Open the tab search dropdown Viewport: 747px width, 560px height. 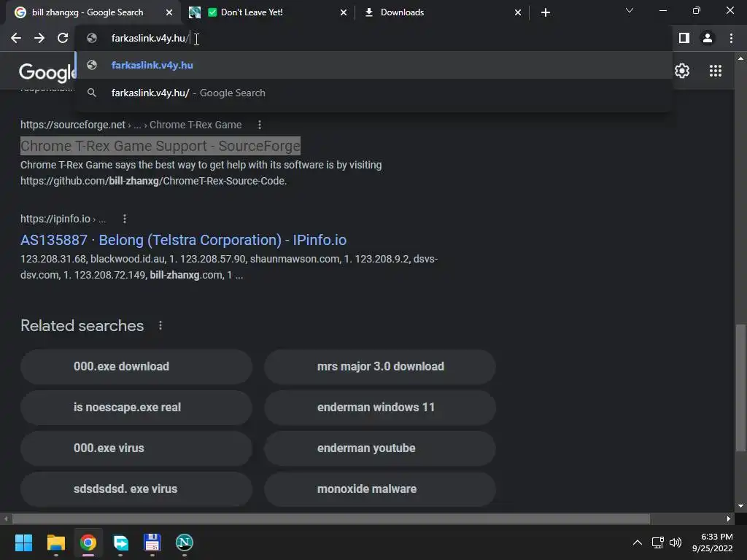tap(630, 10)
